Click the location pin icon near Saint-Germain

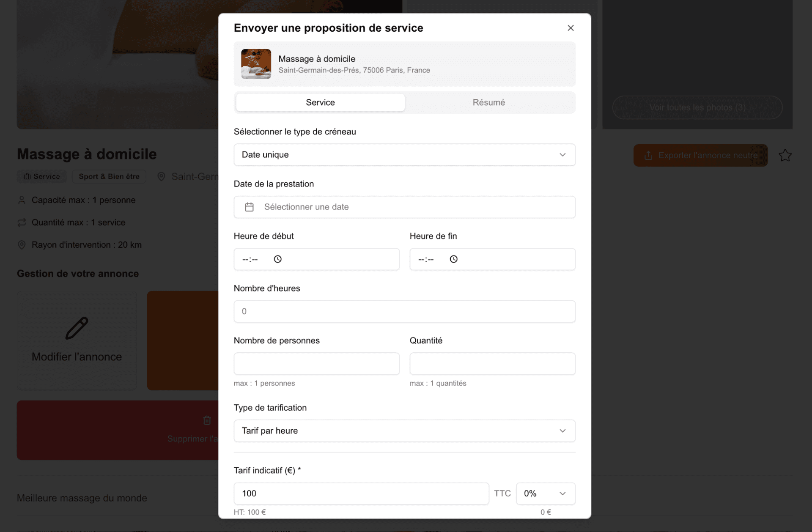point(161,176)
